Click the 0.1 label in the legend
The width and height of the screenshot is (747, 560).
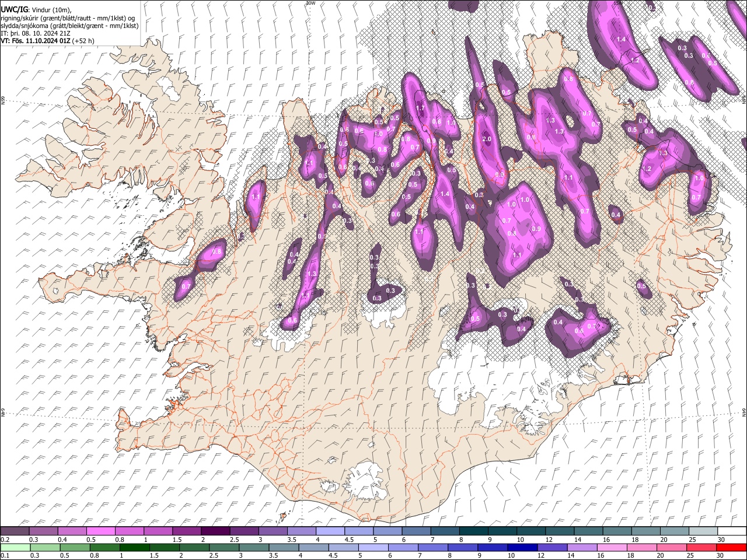click(4, 555)
